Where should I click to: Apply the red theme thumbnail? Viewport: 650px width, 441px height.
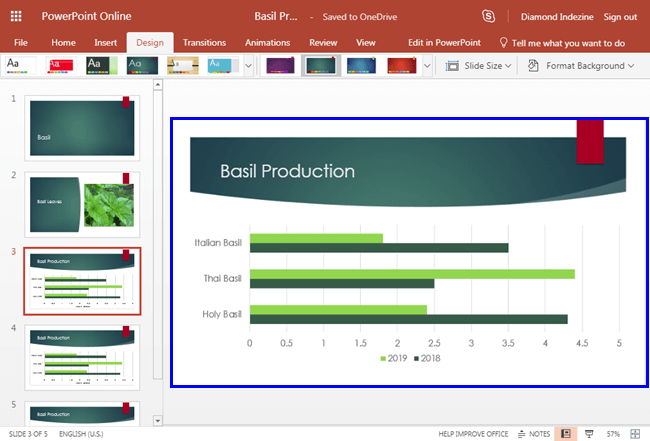[x=60, y=66]
